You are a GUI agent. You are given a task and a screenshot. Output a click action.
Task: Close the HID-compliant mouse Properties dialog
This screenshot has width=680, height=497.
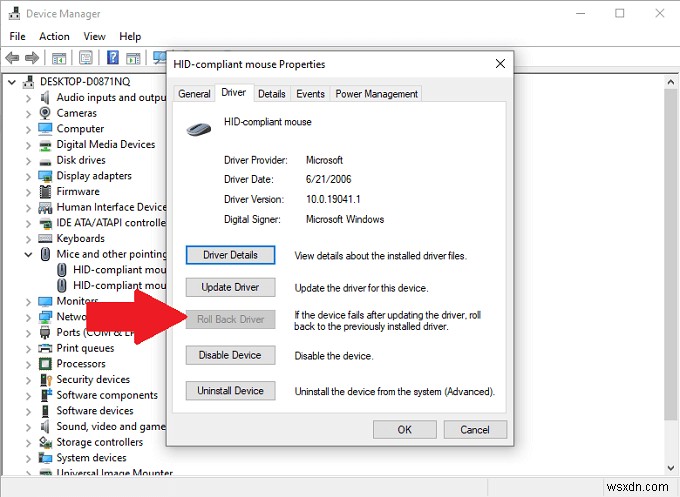pos(500,64)
